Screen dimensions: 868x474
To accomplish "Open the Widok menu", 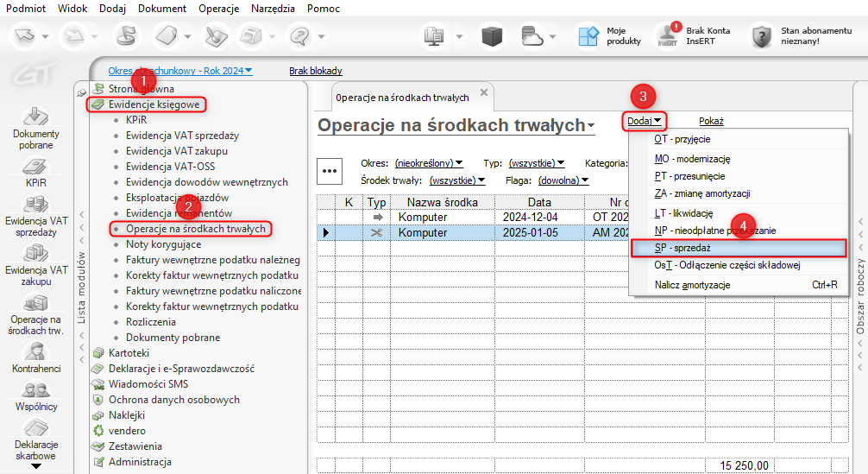I will pyautogui.click(x=72, y=9).
